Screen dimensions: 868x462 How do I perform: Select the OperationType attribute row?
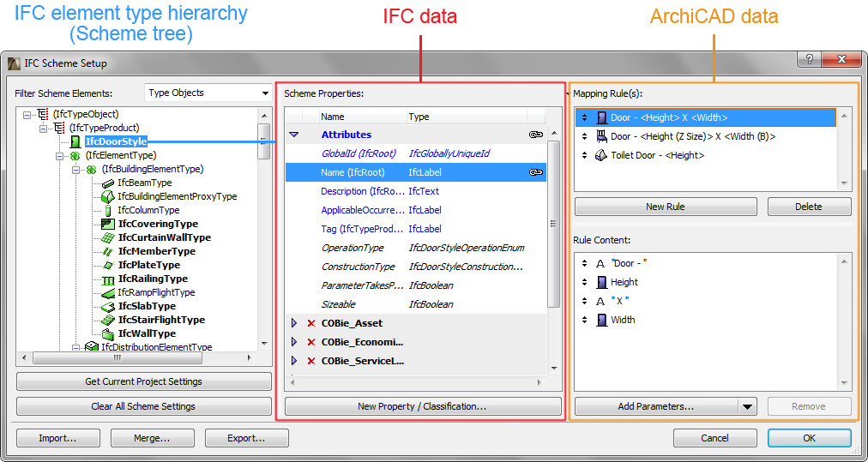pyautogui.click(x=416, y=248)
